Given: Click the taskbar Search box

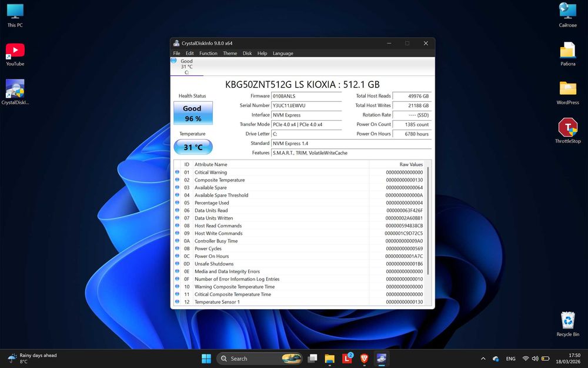Looking at the screenshot, I should [259, 359].
